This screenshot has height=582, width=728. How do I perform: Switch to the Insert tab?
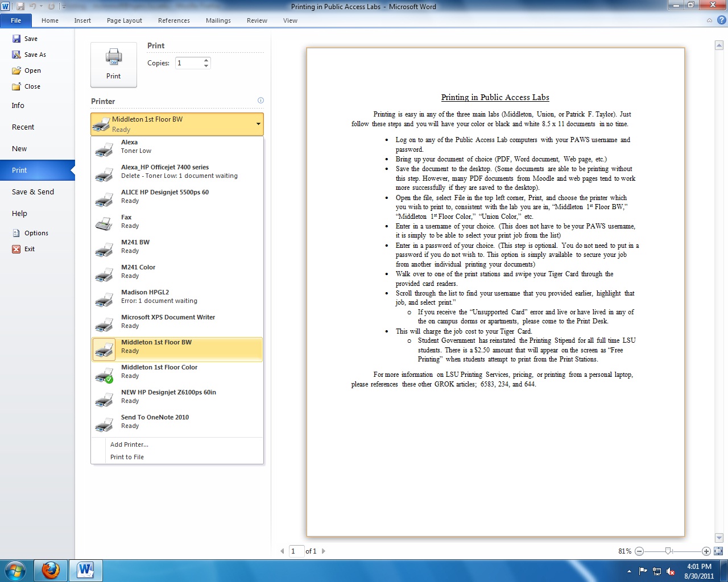82,20
